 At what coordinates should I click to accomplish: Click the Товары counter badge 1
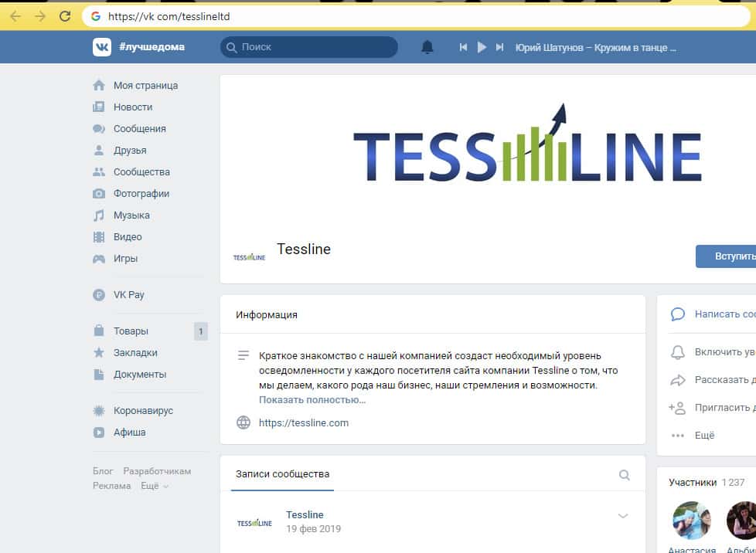click(x=200, y=331)
